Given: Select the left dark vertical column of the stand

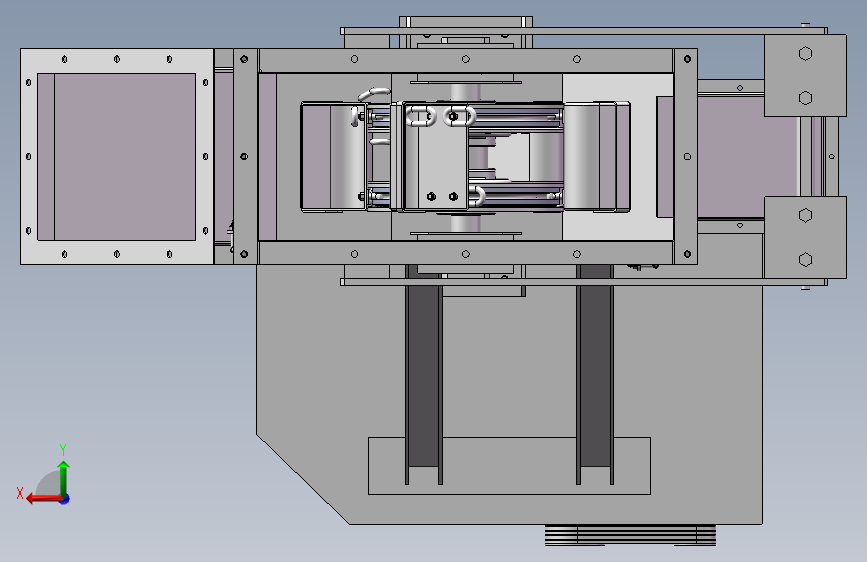Looking at the screenshot, I should click(424, 374).
